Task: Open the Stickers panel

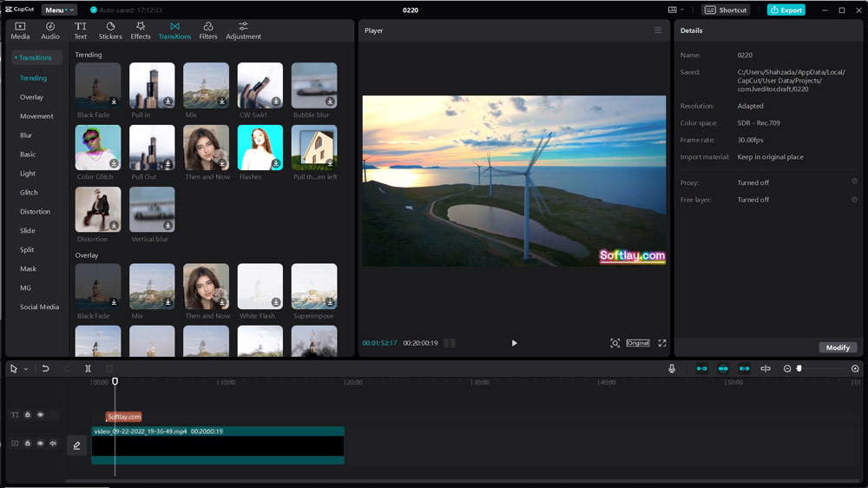Action: [x=110, y=30]
